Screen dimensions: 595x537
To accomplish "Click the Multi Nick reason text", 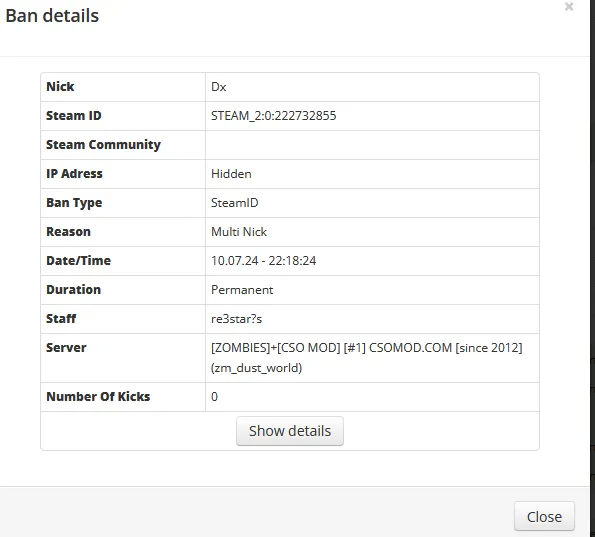I will coord(239,232).
